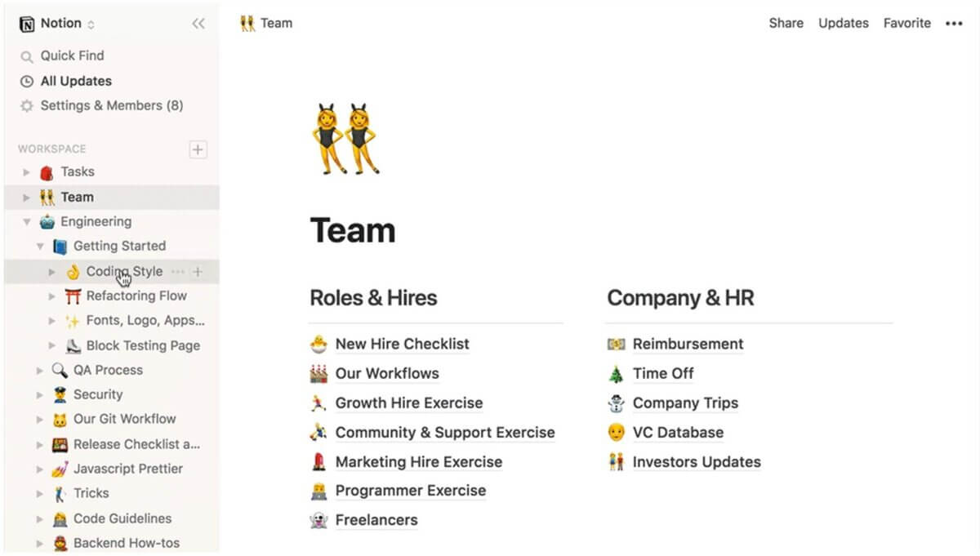Collapse the sidebar with the double chevron icon
980x556 pixels.
[198, 24]
